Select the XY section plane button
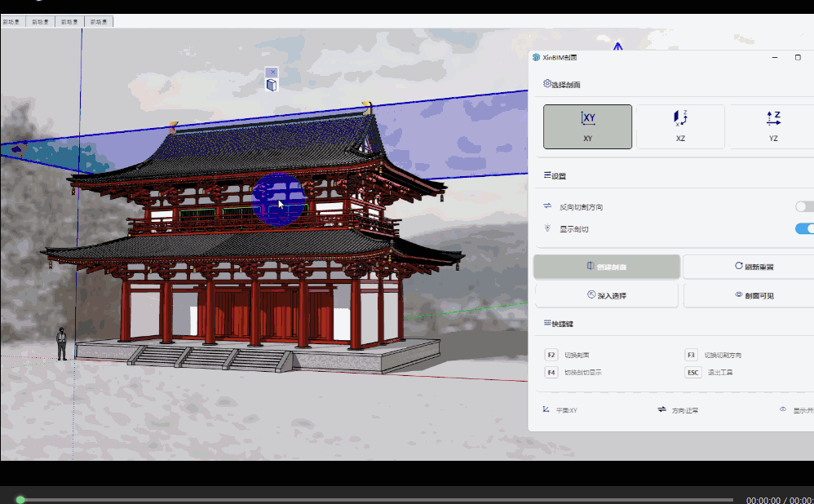This screenshot has width=814, height=504. 587,126
